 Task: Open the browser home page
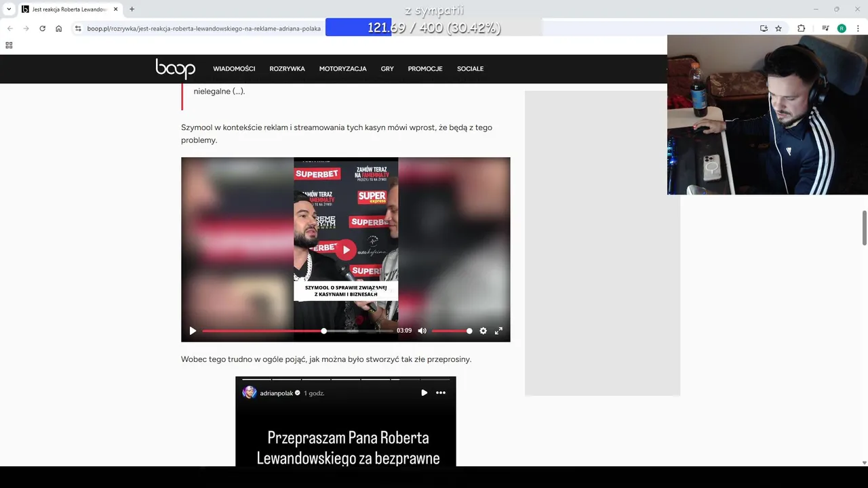coord(59,28)
